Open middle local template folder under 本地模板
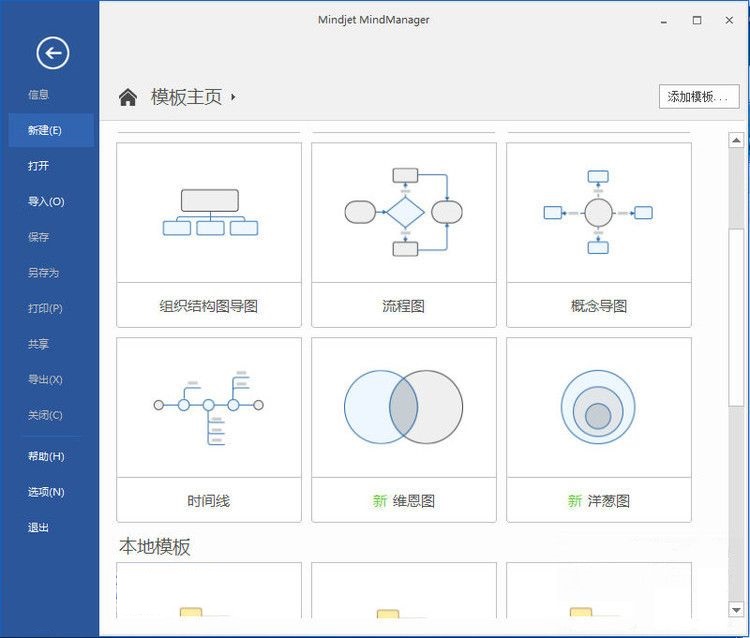This screenshot has height=638, width=750. coord(404,591)
